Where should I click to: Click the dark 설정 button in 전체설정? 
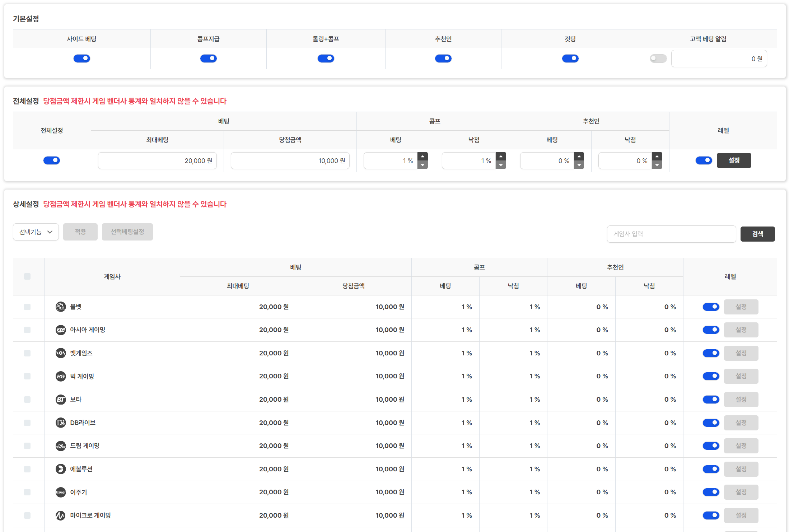click(x=734, y=160)
